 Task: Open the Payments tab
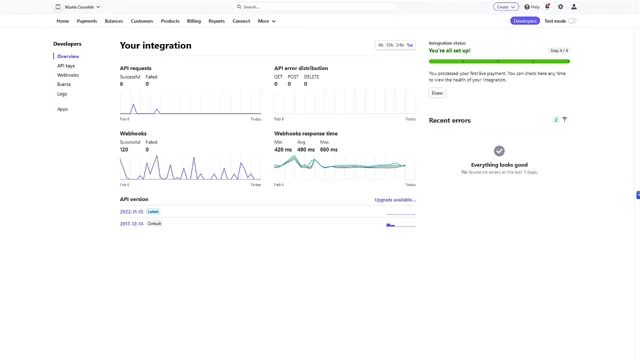pos(87,21)
